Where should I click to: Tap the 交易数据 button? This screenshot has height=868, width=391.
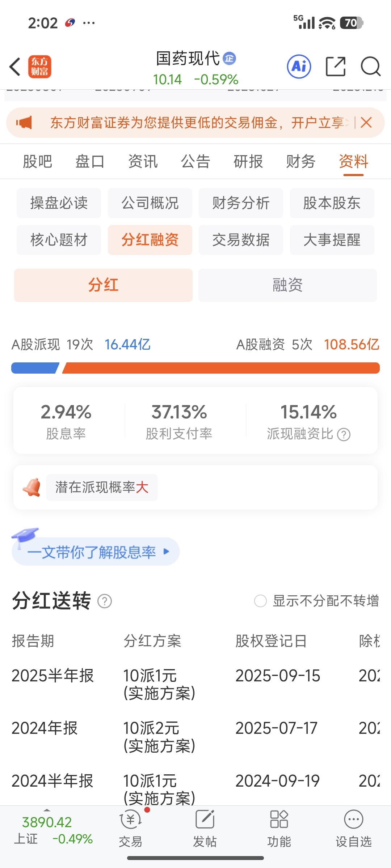[241, 240]
